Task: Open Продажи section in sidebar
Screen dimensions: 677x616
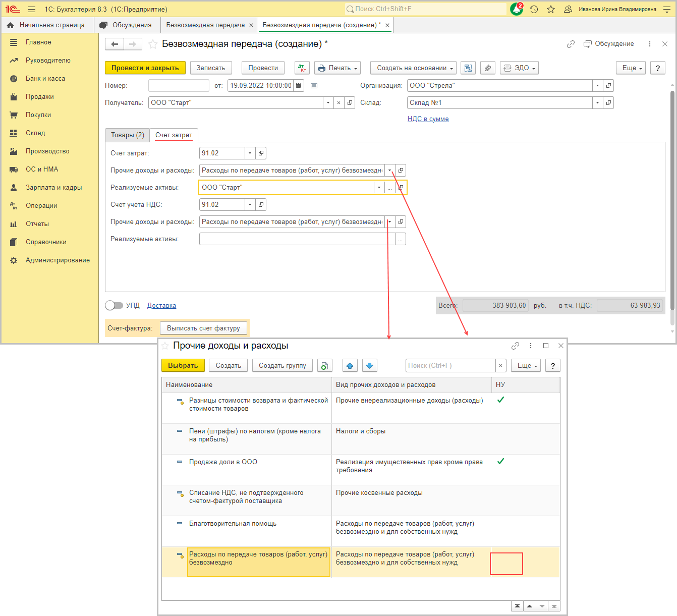Action: pos(40,97)
